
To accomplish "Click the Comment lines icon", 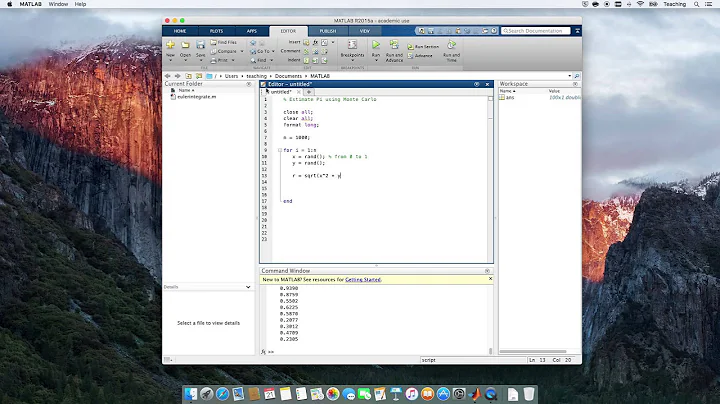I will (x=306, y=51).
